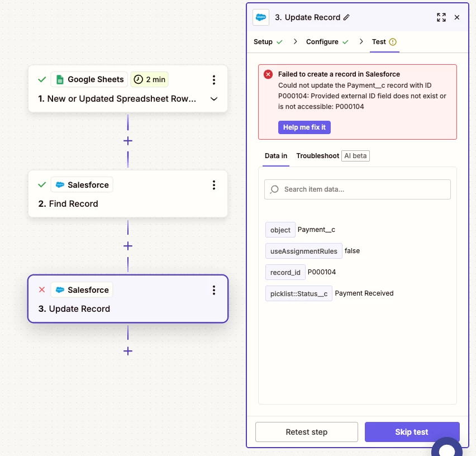Screen dimensions: 476x456
Task: Select the 3. Update Record step title
Action: tap(74, 309)
